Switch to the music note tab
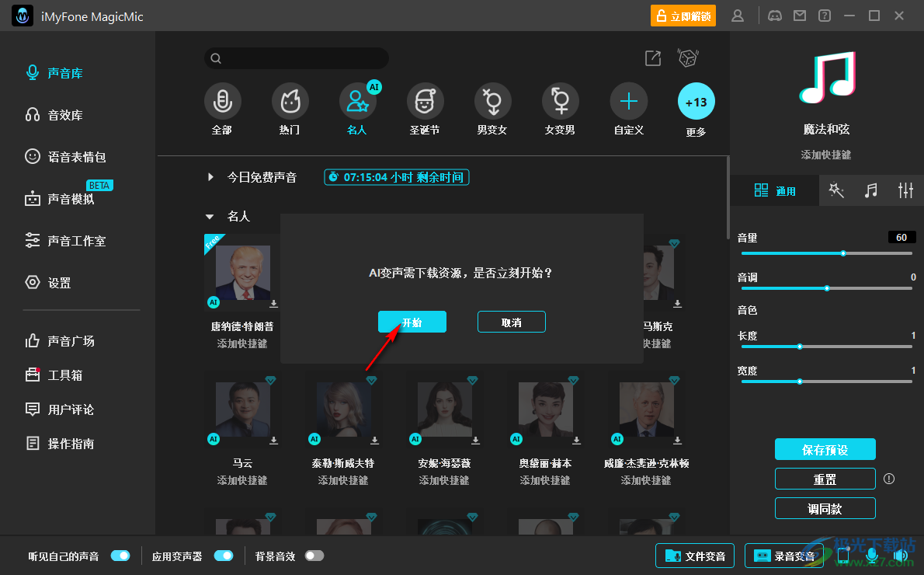The height and width of the screenshot is (575, 924). (871, 190)
